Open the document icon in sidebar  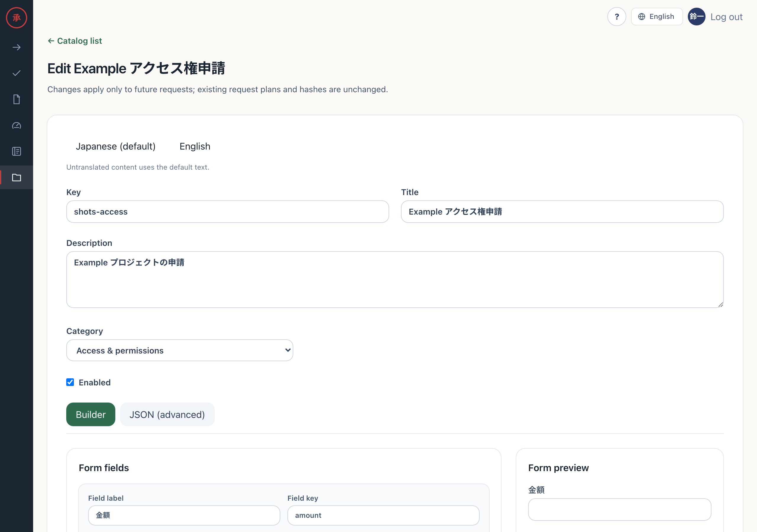(17, 99)
